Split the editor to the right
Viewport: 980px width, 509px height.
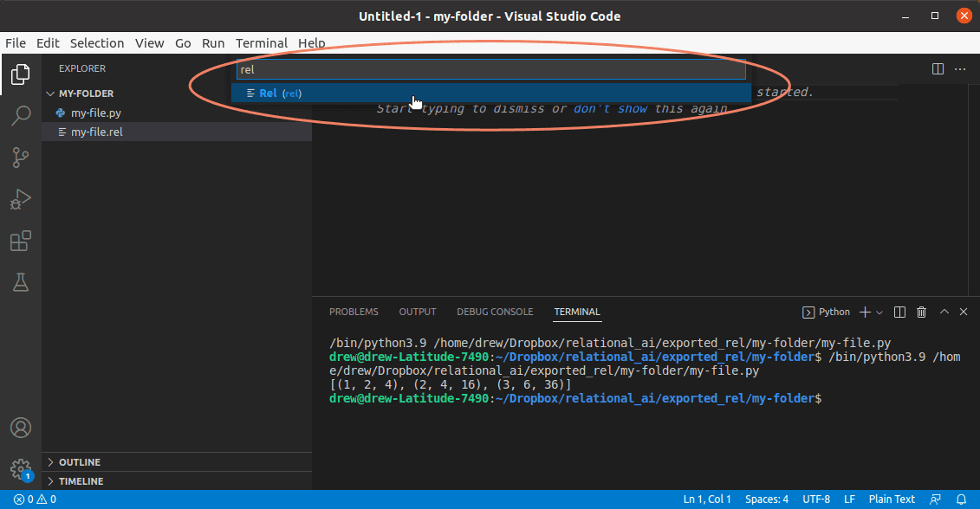pyautogui.click(x=938, y=68)
